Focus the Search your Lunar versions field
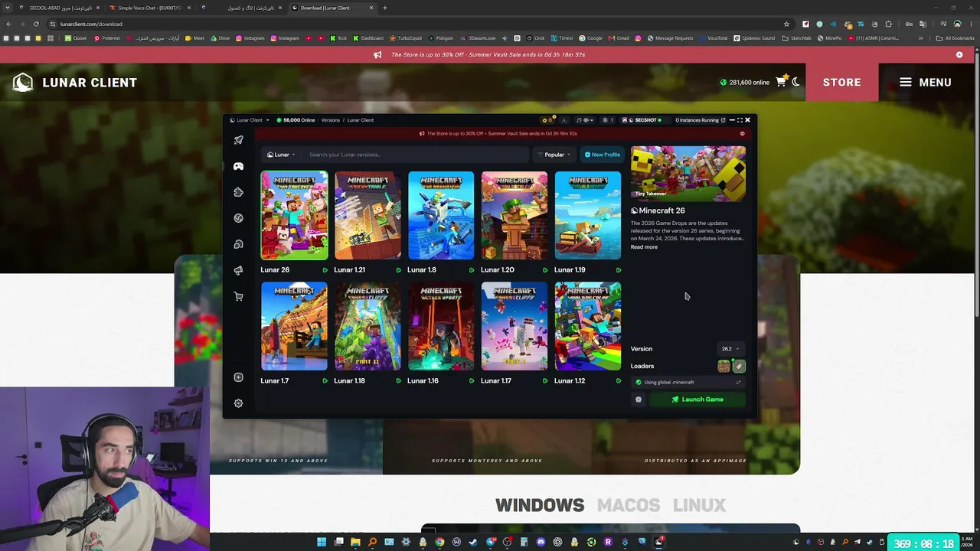Screen dimensions: 980x551 (x=416, y=155)
